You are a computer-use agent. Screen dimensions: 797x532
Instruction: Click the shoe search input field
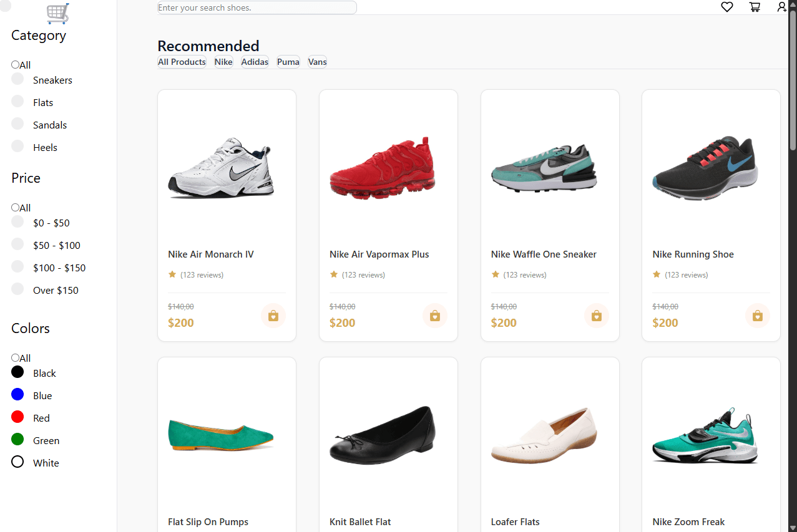coord(257,7)
